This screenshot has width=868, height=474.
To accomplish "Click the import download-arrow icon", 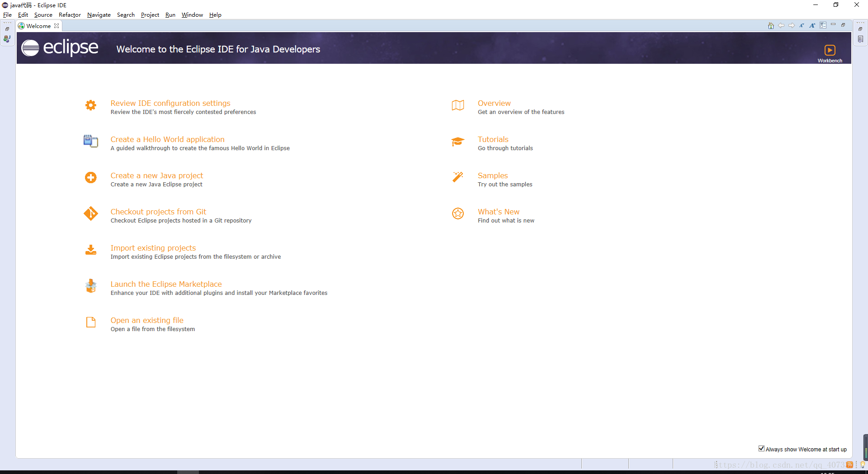I will (91, 250).
